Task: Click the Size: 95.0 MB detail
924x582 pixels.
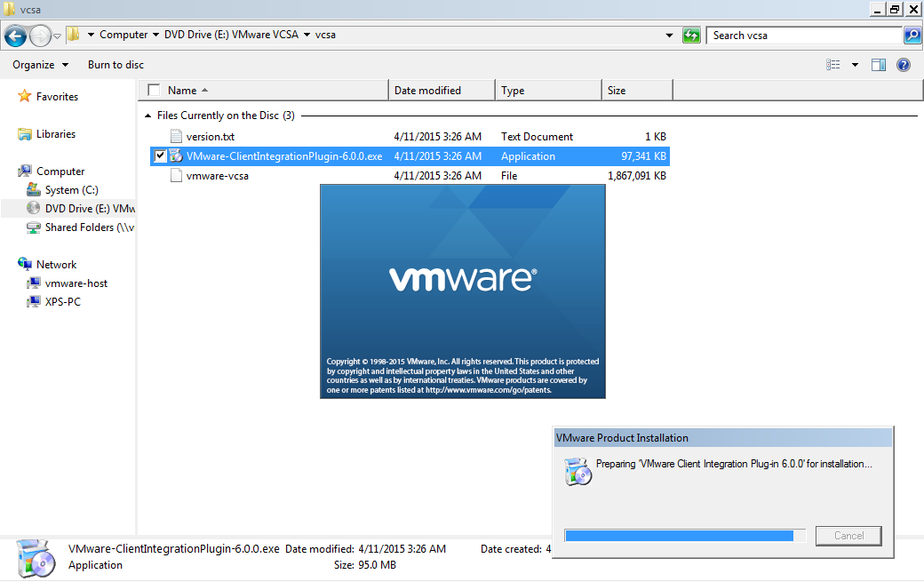Action: (x=365, y=565)
